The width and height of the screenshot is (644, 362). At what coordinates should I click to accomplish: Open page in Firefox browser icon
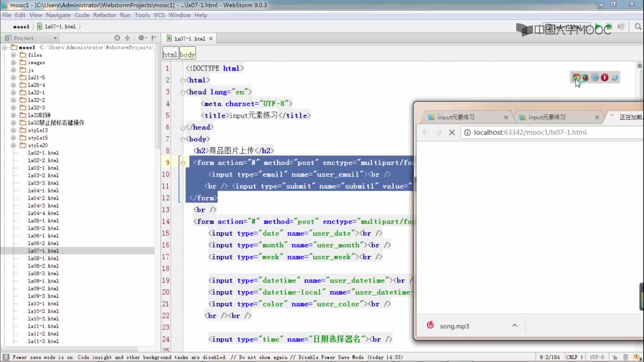pos(585,77)
